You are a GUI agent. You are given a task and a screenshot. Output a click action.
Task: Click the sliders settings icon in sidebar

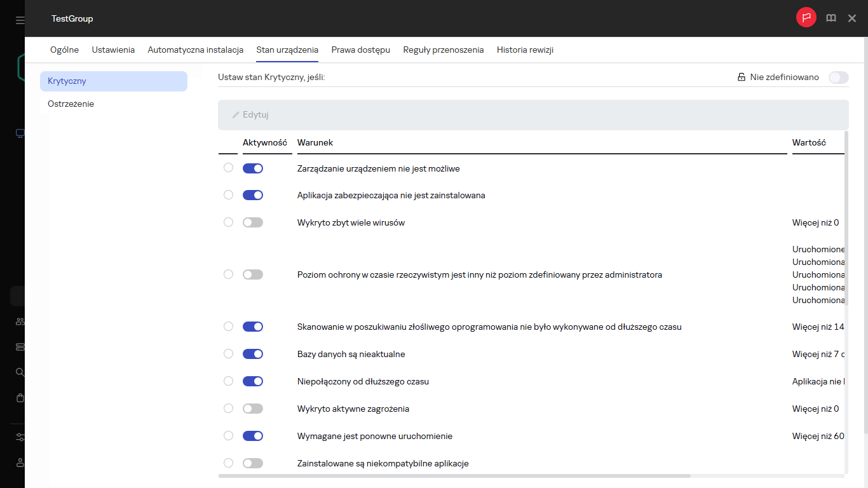(x=20, y=437)
